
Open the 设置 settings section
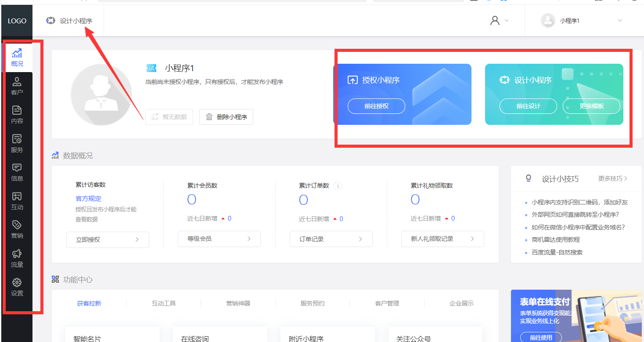(x=17, y=288)
